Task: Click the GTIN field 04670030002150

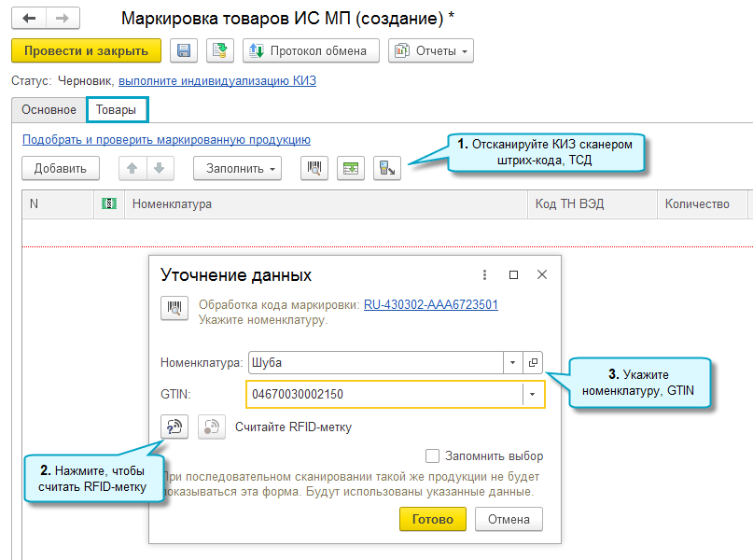Action: 384,394
